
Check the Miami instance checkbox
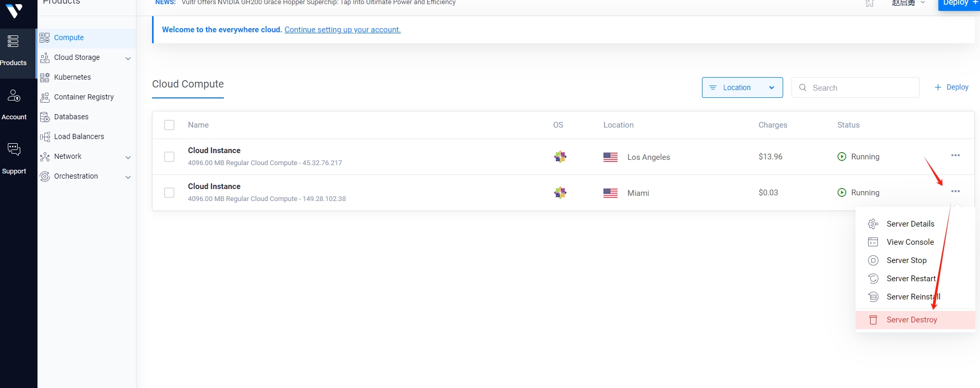pos(169,193)
